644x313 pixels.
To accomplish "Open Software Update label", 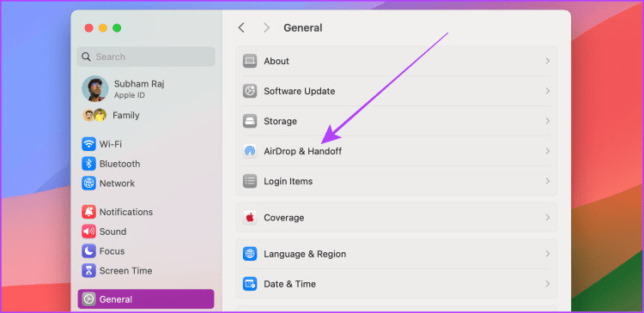I will pos(300,91).
